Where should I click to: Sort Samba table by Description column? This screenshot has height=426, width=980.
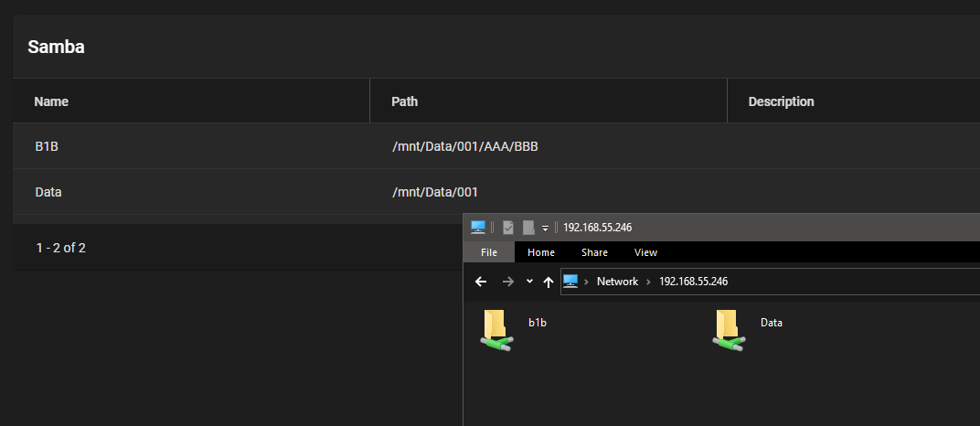click(782, 101)
